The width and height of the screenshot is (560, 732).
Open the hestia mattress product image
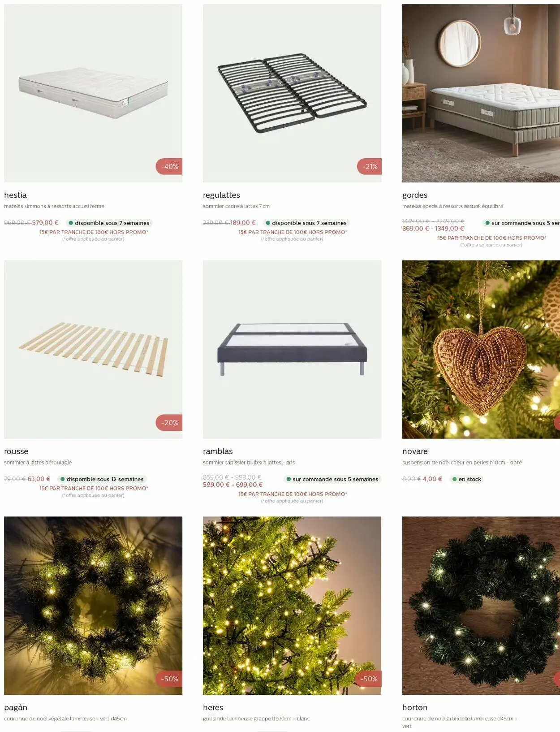[93, 93]
